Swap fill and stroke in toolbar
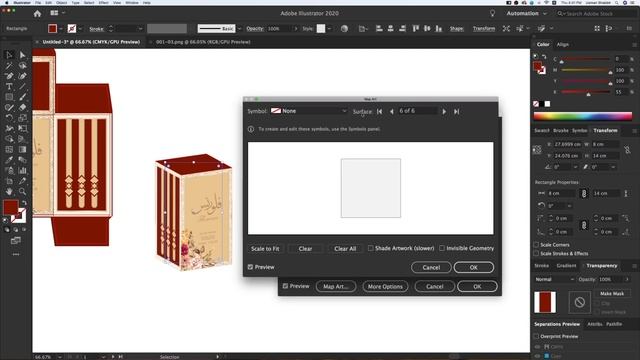640x360 pixels. pos(24,202)
